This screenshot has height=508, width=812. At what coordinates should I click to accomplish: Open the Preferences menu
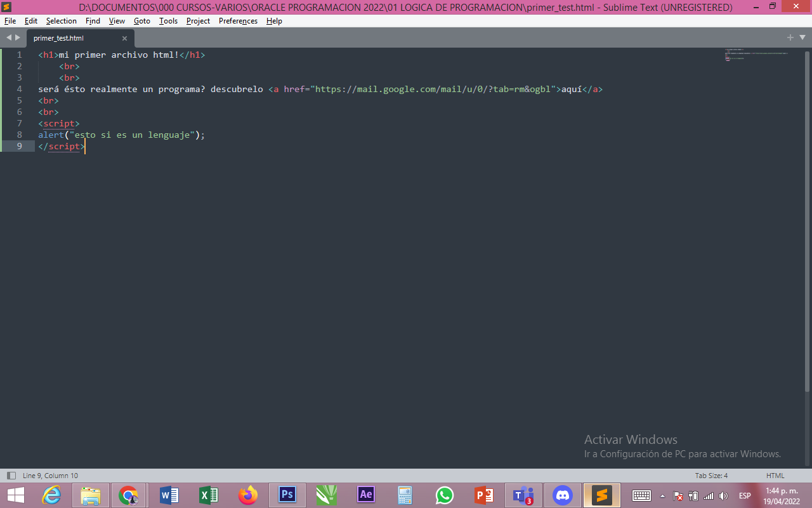(x=238, y=21)
